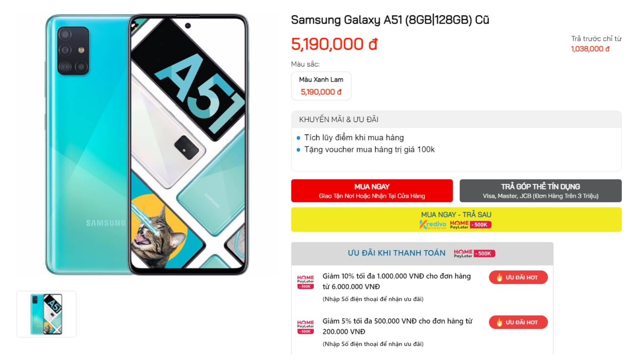Click ƯU ĐÃI HOT button for 5% discount

518,322
